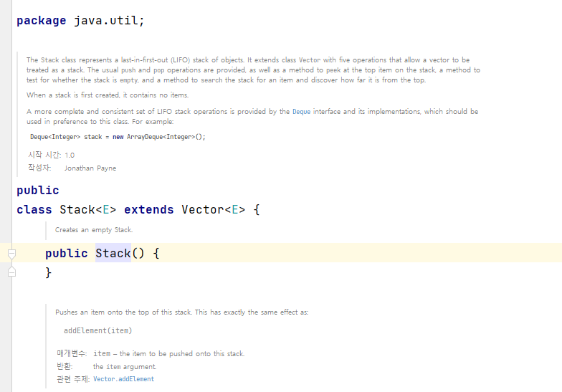Viewport: 562px width, 392px height.
Task: Click 'Deque<Integer>' in sample code
Action: click(55, 137)
